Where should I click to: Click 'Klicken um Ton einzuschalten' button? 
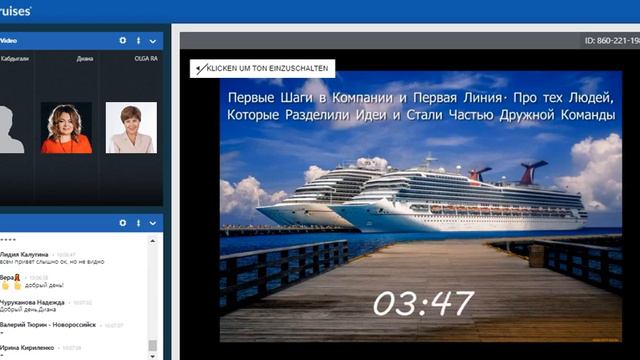coord(262,69)
